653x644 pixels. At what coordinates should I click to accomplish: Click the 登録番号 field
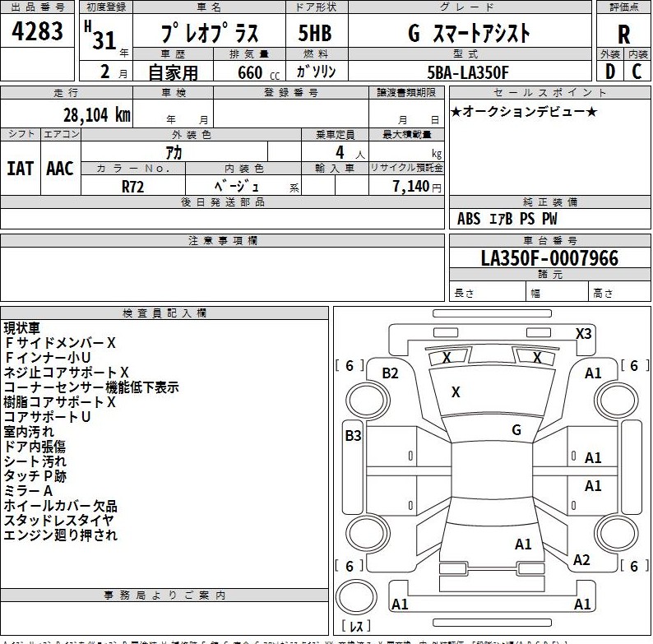[x=290, y=114]
